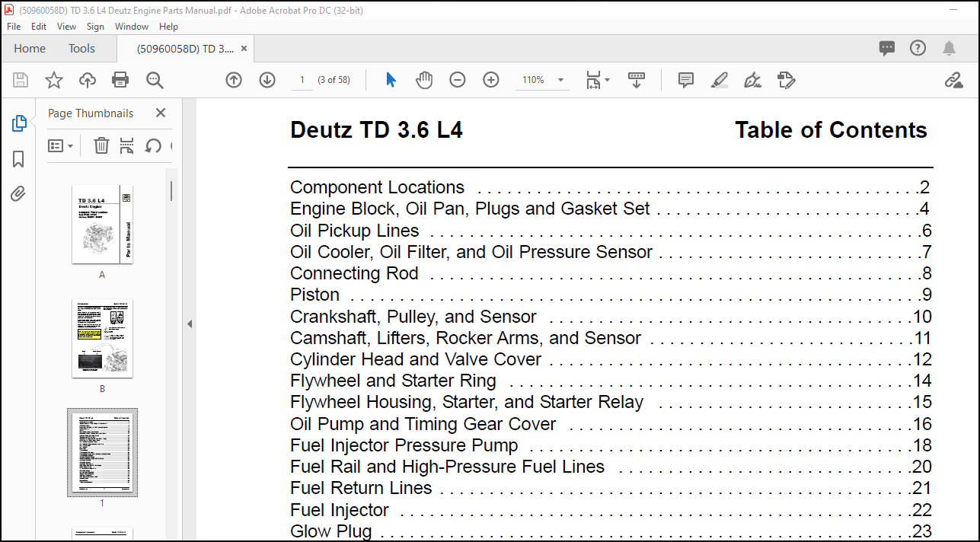Switch to the Home tab

(30, 48)
